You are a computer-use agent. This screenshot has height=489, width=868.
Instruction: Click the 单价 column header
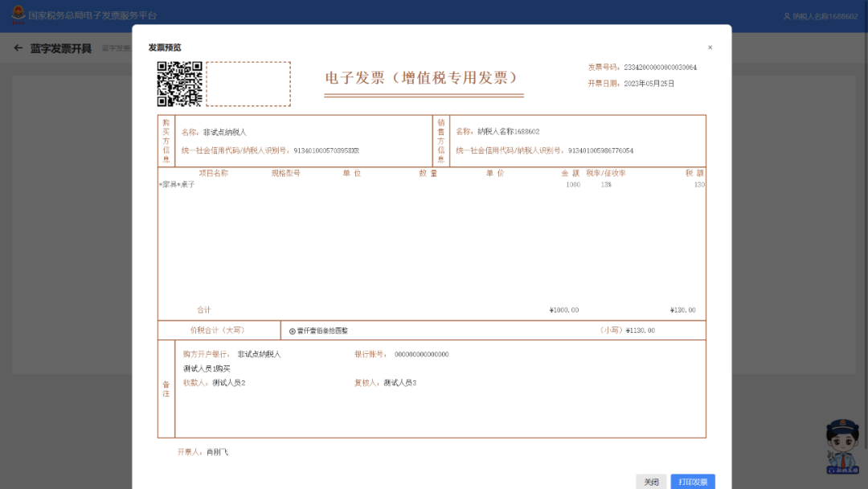point(495,174)
